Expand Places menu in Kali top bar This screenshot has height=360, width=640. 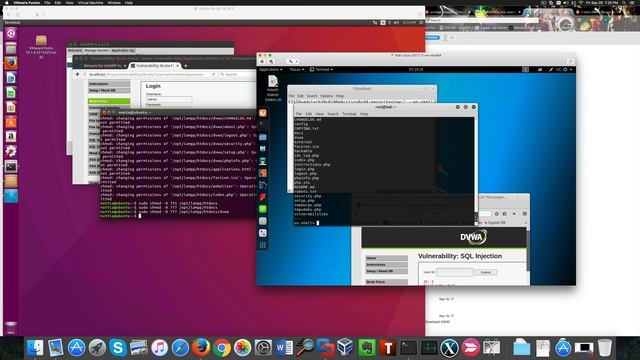pyautogui.click(x=296, y=69)
